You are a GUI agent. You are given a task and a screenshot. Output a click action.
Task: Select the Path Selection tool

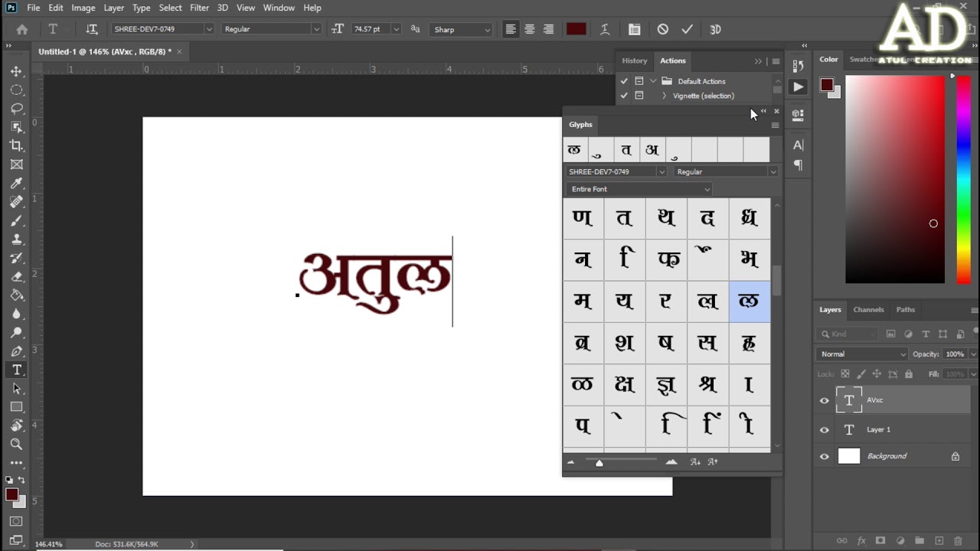tap(16, 389)
